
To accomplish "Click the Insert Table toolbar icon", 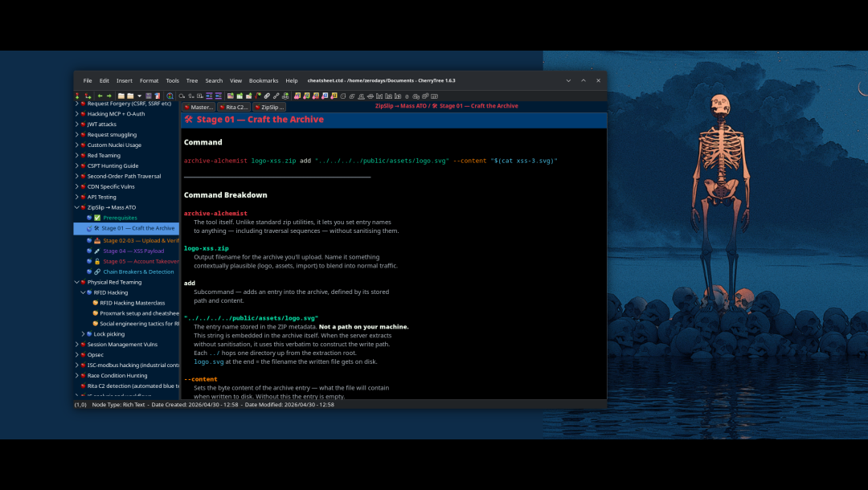I will pos(240,96).
